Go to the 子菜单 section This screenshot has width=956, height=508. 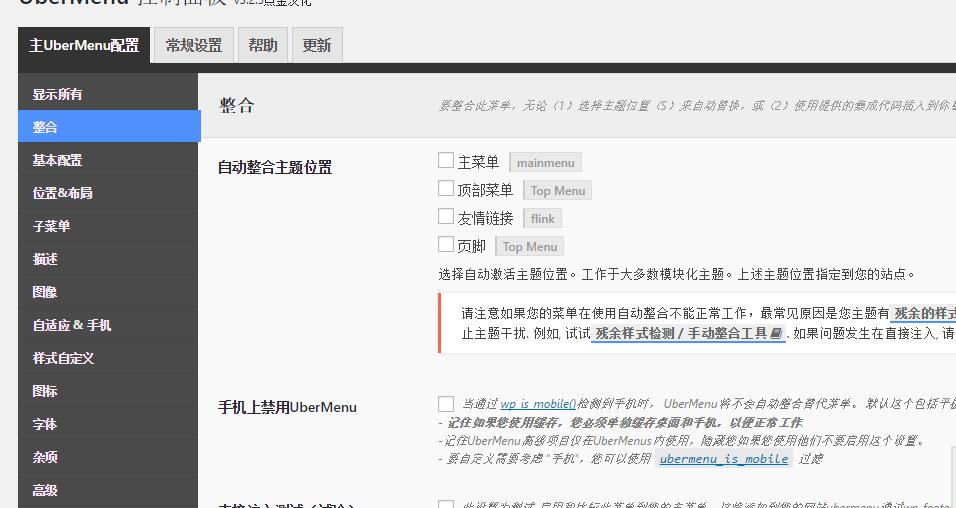(x=109, y=226)
